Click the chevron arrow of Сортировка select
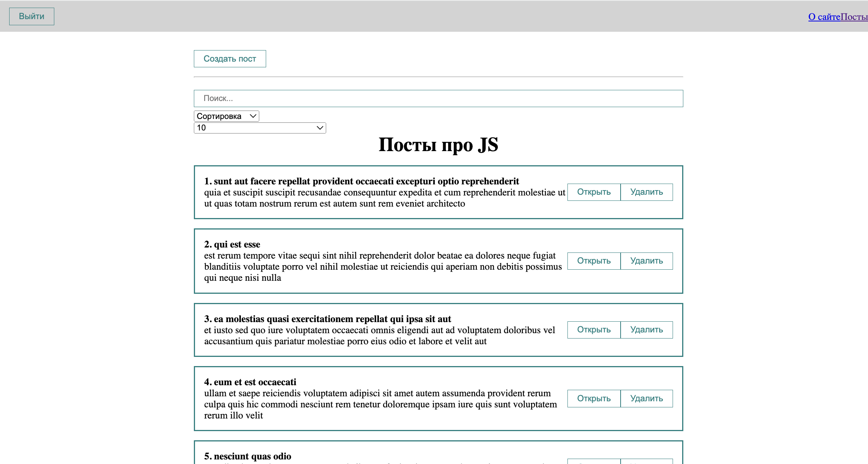This screenshot has width=868, height=464. [253, 116]
